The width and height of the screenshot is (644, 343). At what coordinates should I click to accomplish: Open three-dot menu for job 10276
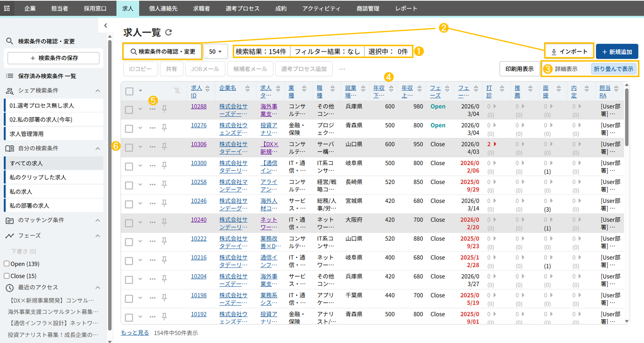click(x=152, y=128)
